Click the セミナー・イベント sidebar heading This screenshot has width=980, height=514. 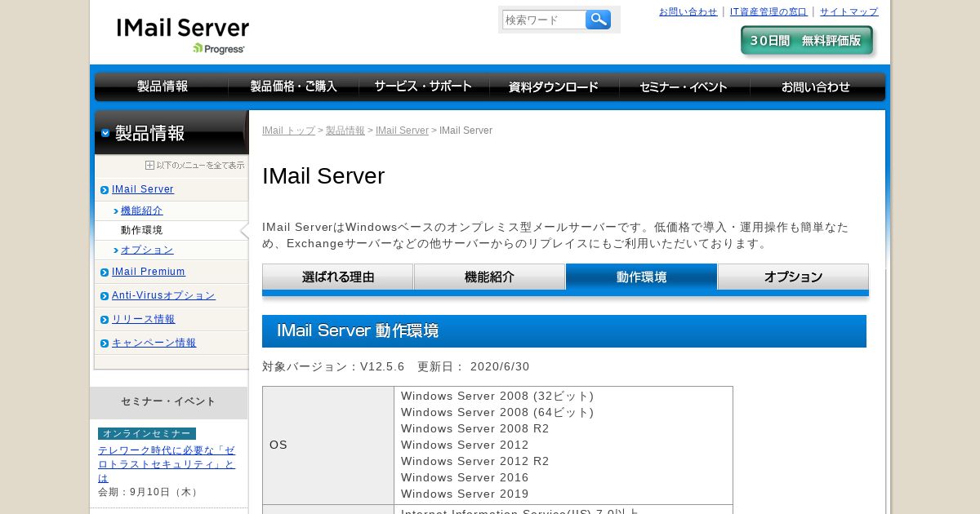168,402
